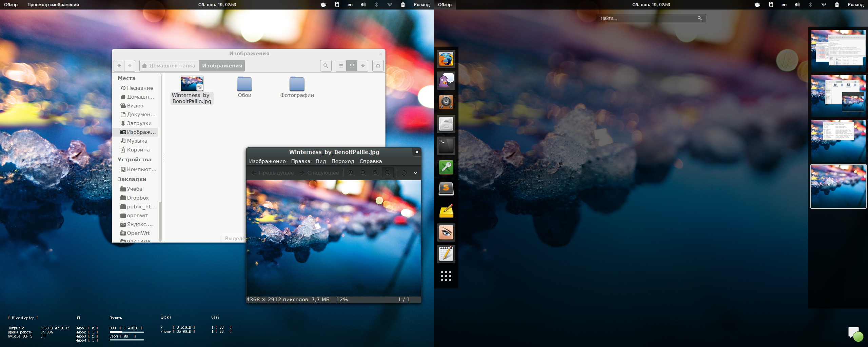Switch file manager to icon grid view
This screenshot has width=868, height=347.
352,66
